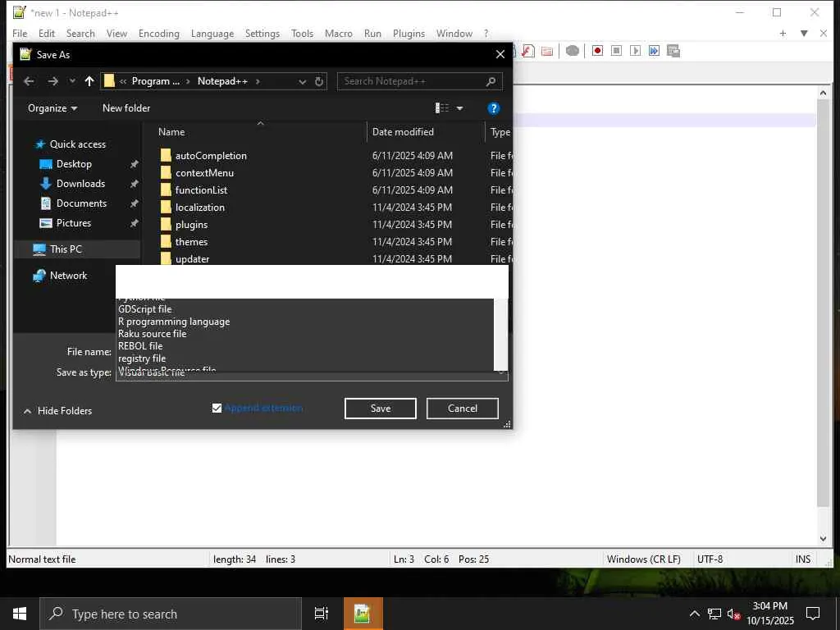
Task: Open Save As help question icon
Action: click(x=493, y=109)
